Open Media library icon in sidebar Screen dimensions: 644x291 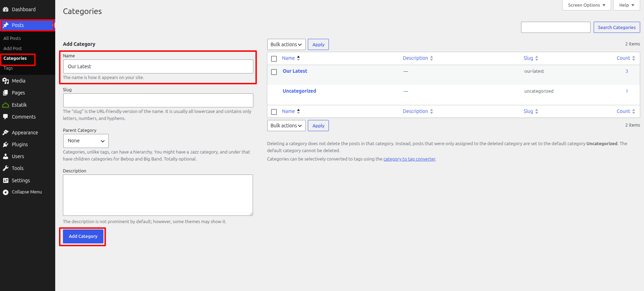tap(6, 81)
